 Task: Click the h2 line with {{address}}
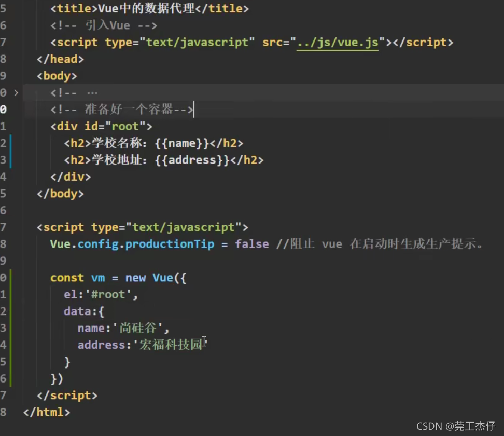click(x=164, y=160)
